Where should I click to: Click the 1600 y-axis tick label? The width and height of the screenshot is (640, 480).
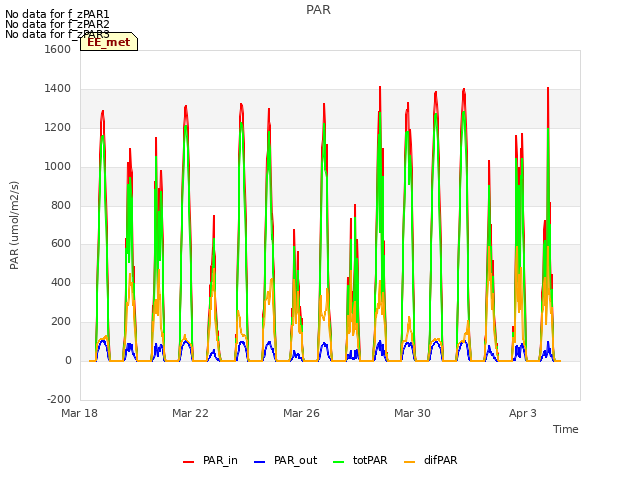[58, 49]
